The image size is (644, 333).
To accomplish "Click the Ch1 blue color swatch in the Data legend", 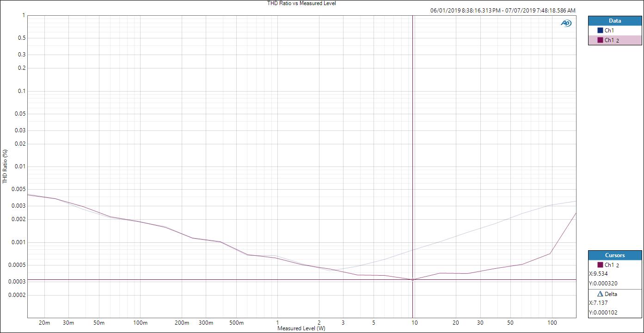I will click(600, 31).
